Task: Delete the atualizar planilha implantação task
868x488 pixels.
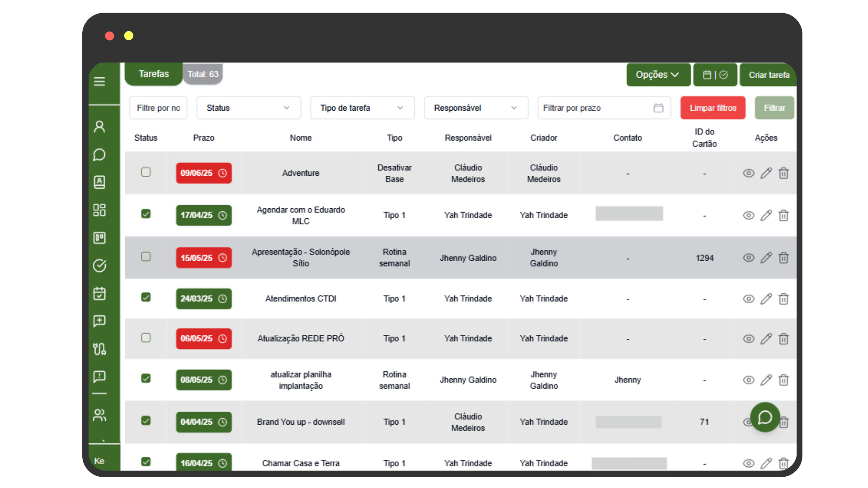Action: (783, 380)
